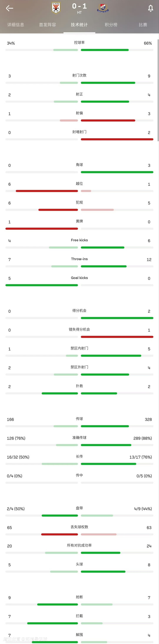Click the page's vertical scrollbar
This screenshot has width=159, height=644.
click(x=158, y=90)
